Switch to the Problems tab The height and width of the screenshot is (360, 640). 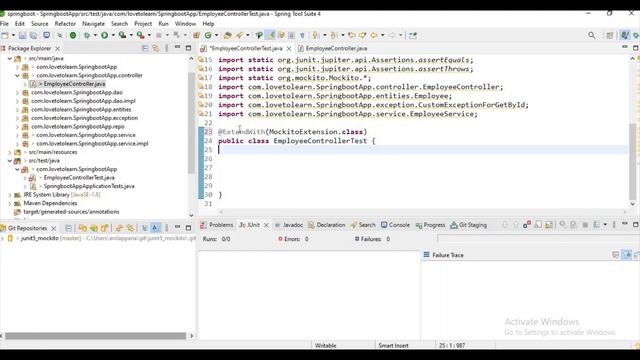(217, 224)
